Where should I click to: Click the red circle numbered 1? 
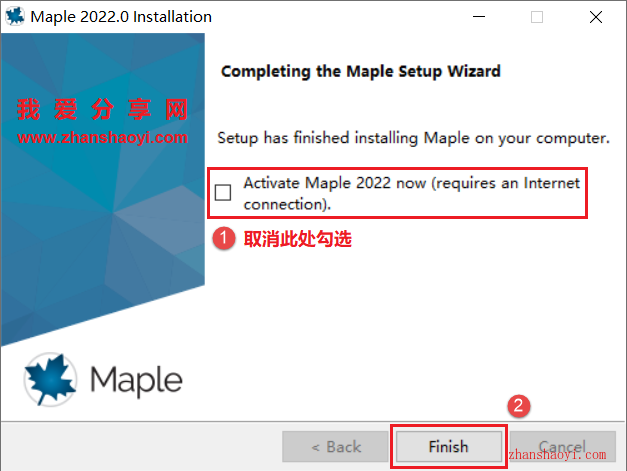pos(224,238)
